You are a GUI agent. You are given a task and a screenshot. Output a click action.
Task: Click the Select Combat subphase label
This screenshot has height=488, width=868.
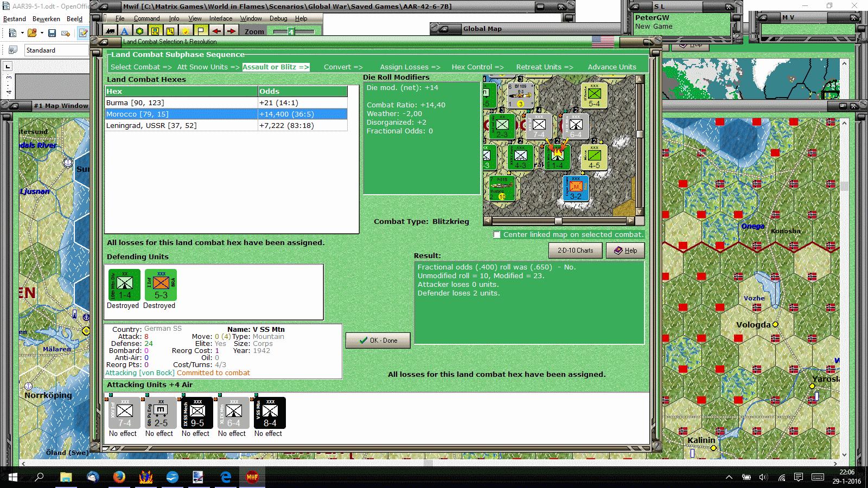[x=141, y=67]
